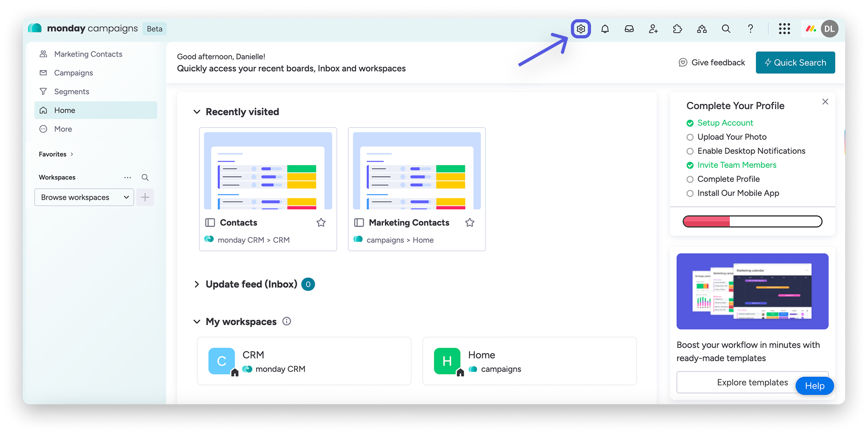Click the monday campaigns logo
Image resolution: width=868 pixels, height=434 pixels.
click(x=83, y=28)
